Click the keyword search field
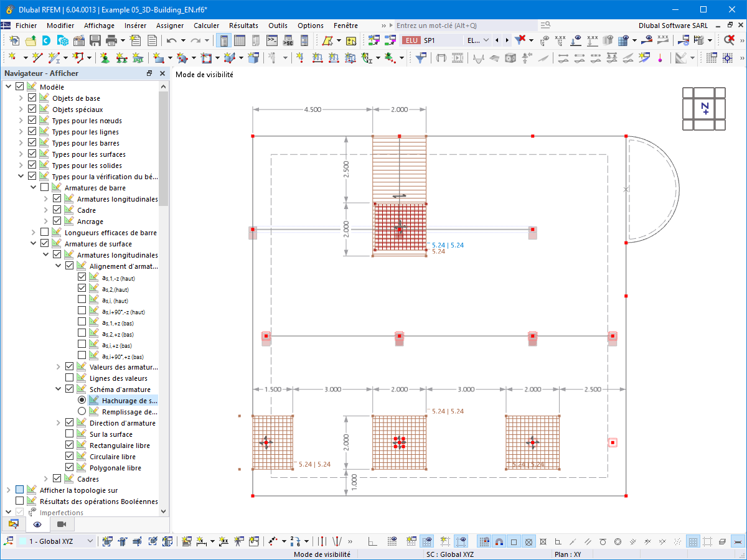This screenshot has width=747, height=560. point(466,26)
